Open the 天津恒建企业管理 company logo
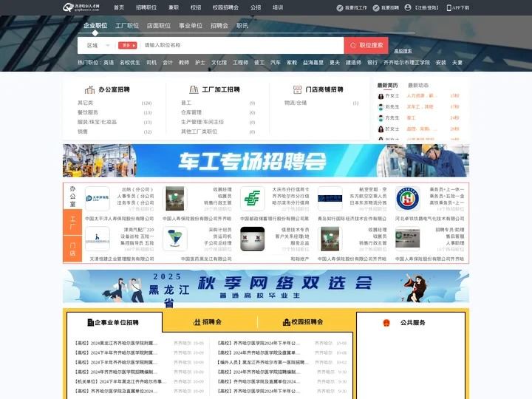Image resolution: width=532 pixels, height=399 pixels. tap(98, 239)
